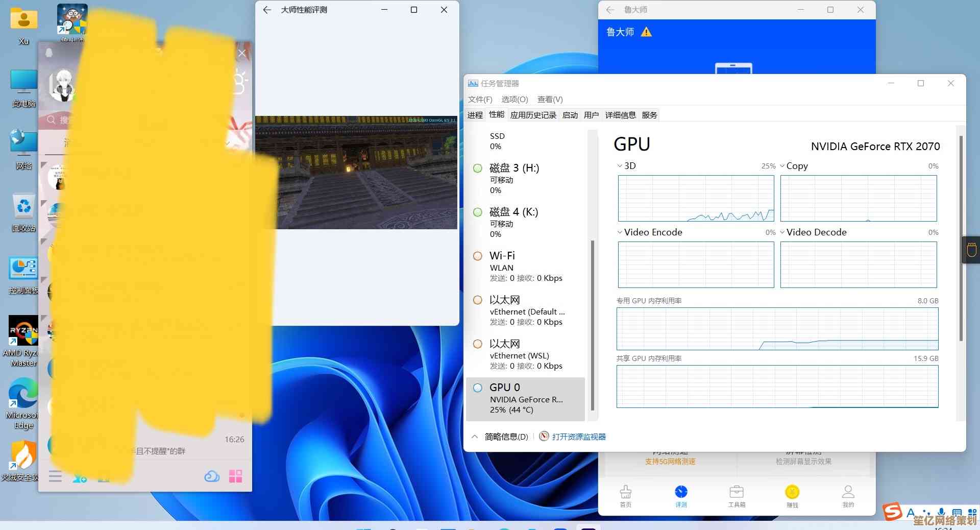Click the QQ cloud storage icon

pos(212,476)
